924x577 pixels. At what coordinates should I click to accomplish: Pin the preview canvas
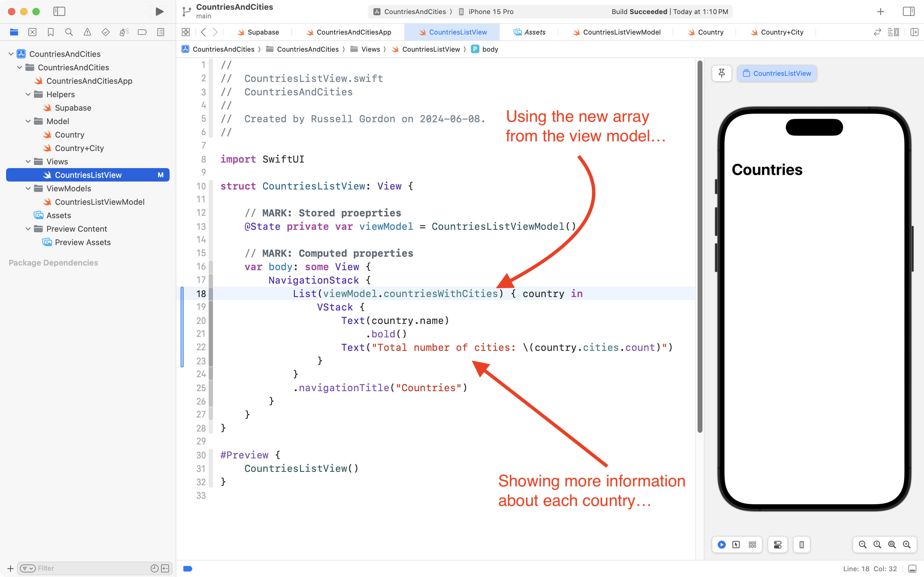click(x=721, y=73)
